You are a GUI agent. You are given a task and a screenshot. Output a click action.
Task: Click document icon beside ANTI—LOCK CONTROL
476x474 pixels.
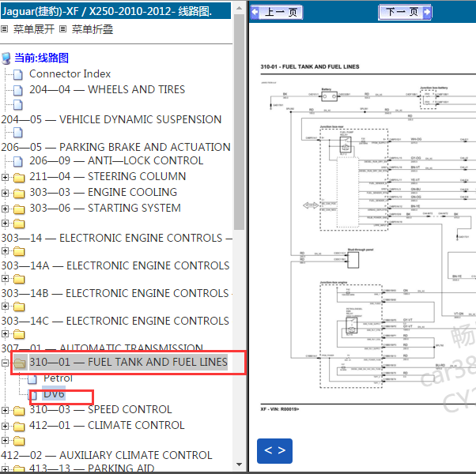click(x=18, y=162)
